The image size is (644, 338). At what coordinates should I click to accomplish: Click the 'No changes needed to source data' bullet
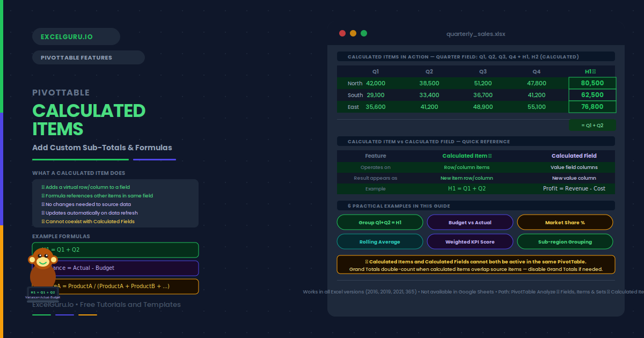pyautogui.click(x=86, y=204)
